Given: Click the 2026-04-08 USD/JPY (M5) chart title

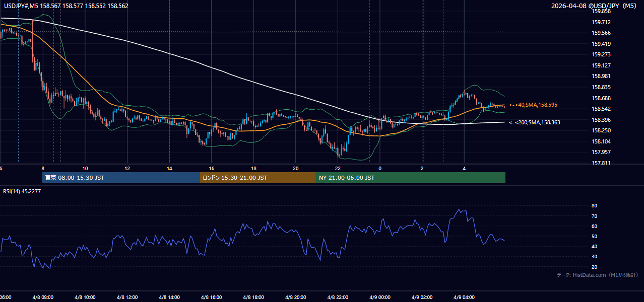Looking at the screenshot, I should coord(595,6).
